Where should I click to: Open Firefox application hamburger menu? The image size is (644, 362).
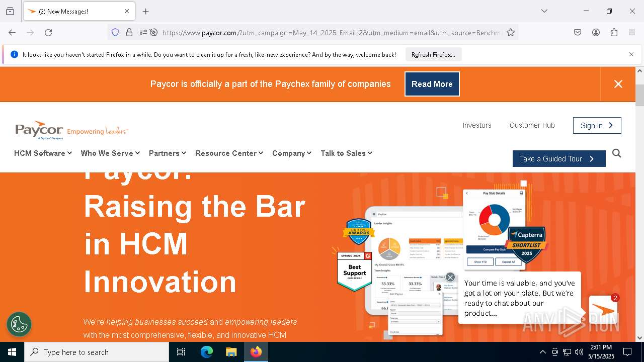coord(632,32)
